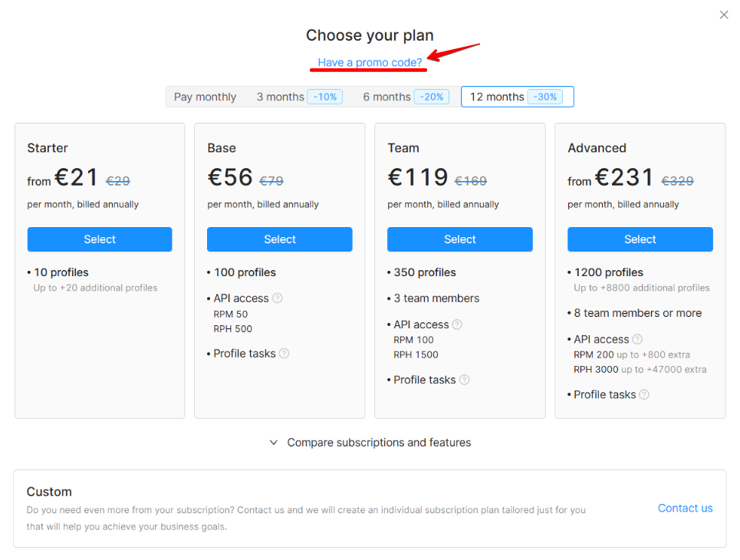Image resolution: width=740 pixels, height=560 pixels.
Task: Close the plan selection dialog
Action: point(724,15)
